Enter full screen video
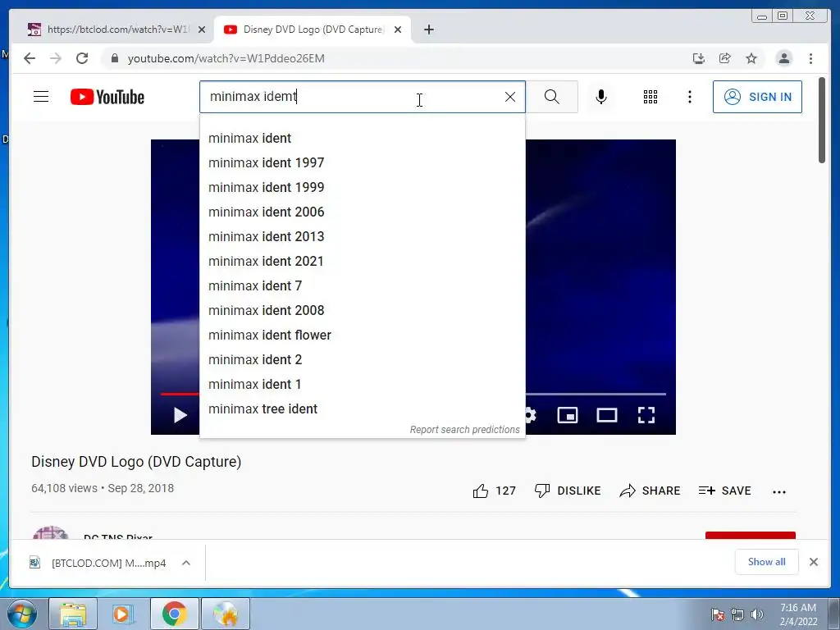 pyautogui.click(x=646, y=415)
